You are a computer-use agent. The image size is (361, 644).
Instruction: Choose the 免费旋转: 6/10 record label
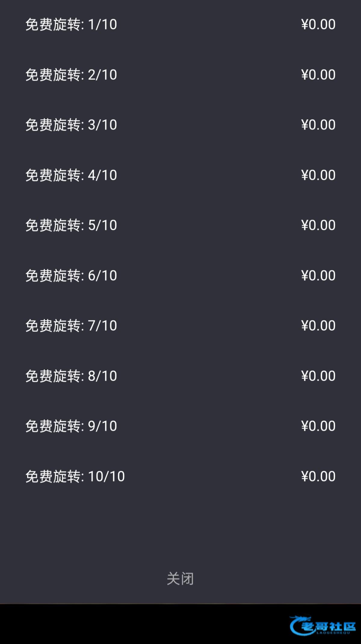click(71, 275)
